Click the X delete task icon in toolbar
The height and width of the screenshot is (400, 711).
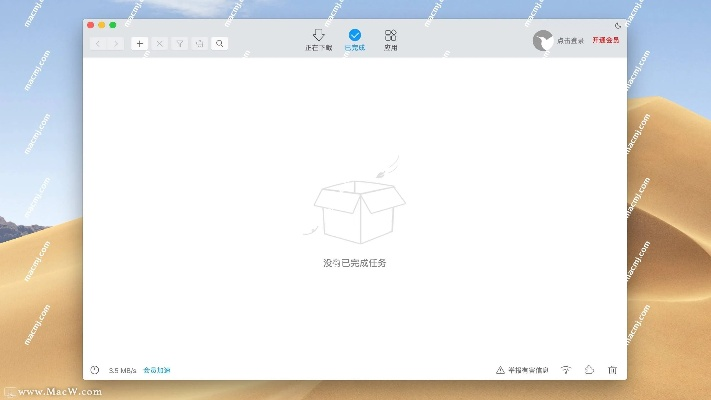coord(159,43)
